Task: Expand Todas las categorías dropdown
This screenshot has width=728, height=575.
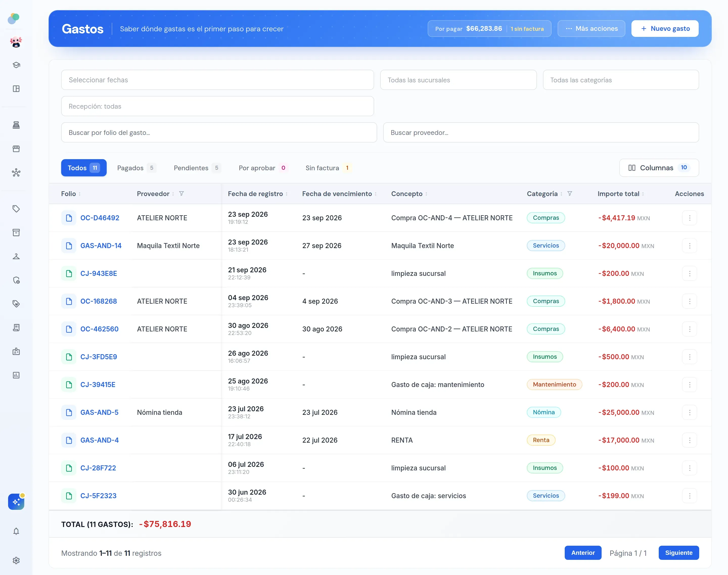Action: tap(621, 80)
